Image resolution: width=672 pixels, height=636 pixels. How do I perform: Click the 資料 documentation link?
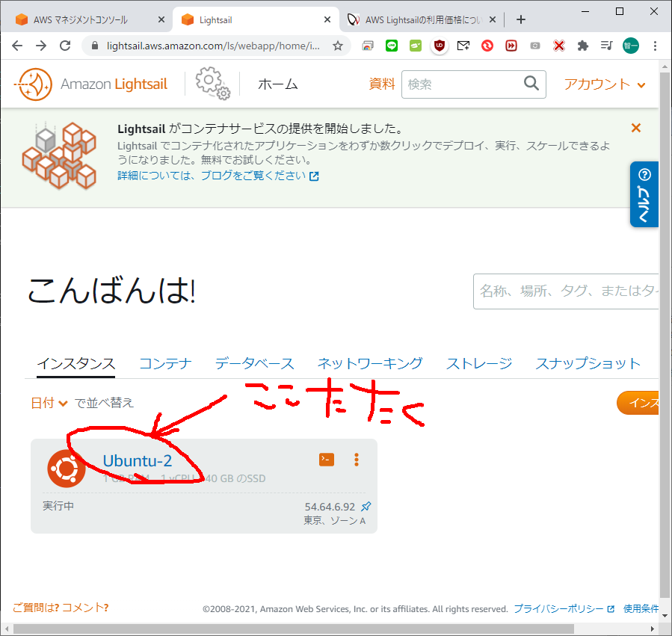(x=382, y=84)
